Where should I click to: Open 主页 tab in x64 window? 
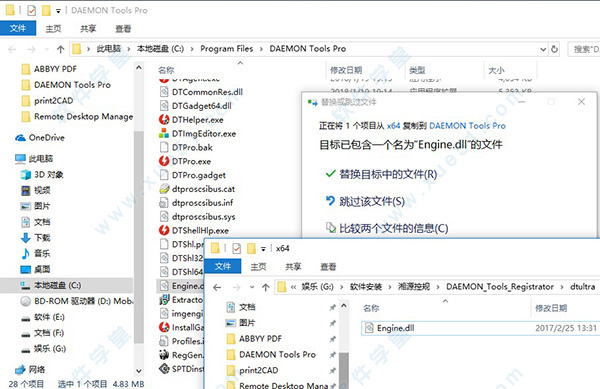pos(258,267)
